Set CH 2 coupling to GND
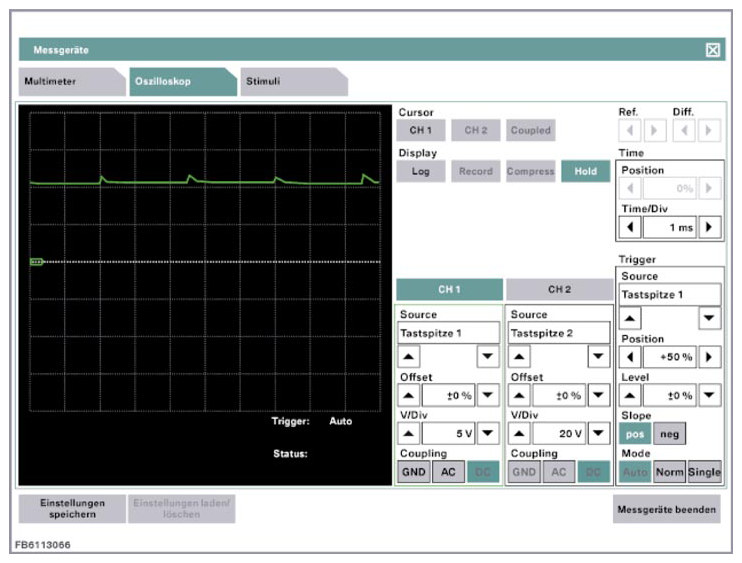Viewport: 742px width, 563px height. click(x=524, y=472)
